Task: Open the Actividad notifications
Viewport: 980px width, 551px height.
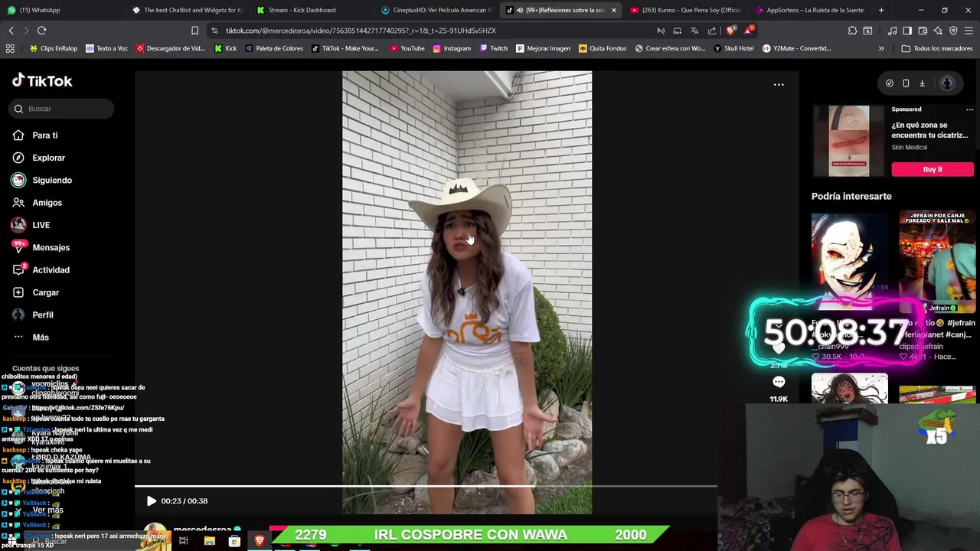Action: [x=41, y=270]
